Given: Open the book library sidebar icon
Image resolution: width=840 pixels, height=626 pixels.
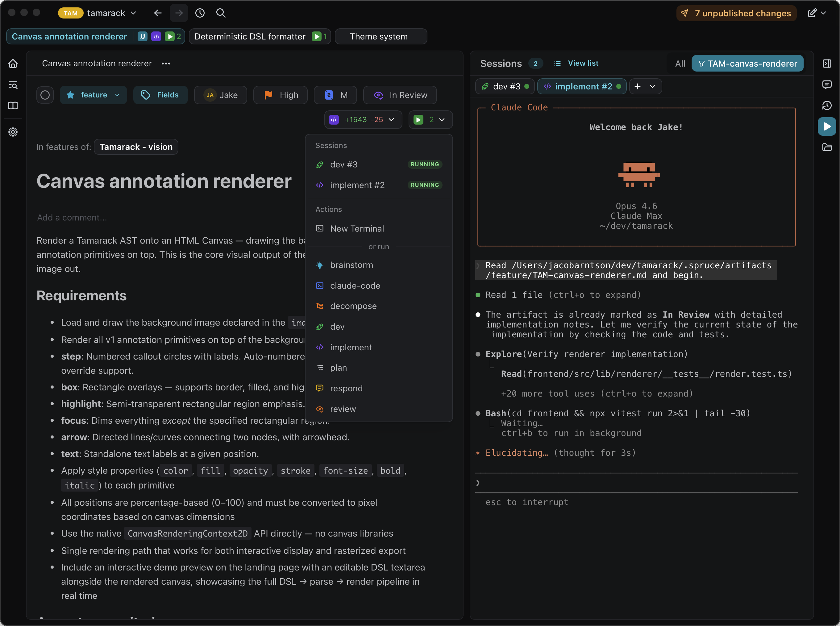Looking at the screenshot, I should 13,106.
